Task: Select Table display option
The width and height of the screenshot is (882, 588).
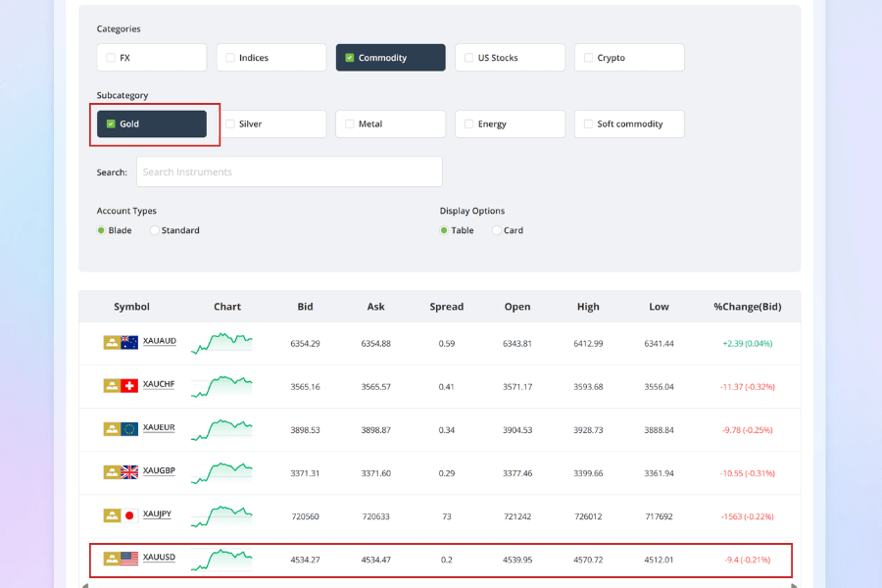Action: tap(444, 230)
